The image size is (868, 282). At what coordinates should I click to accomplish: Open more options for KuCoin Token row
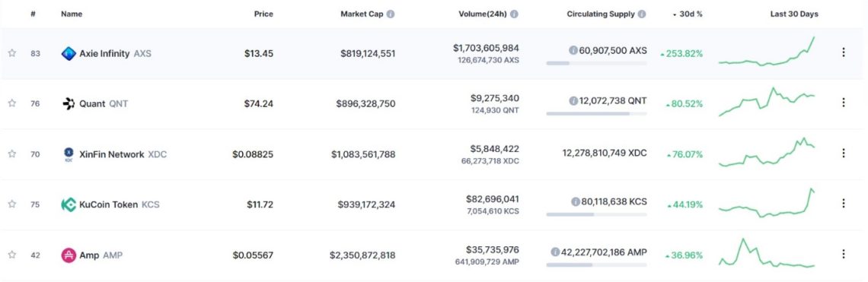843,204
